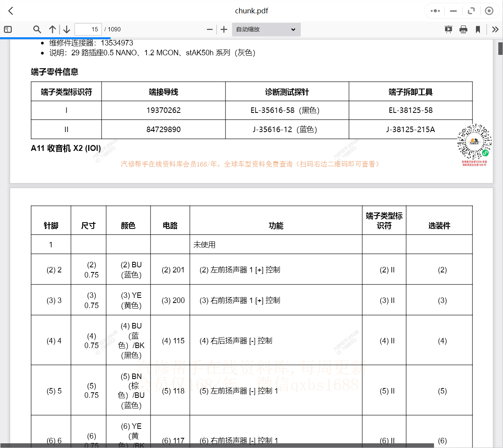Click the page number field showing 15
The height and width of the screenshot is (448, 503).
(x=88, y=29)
